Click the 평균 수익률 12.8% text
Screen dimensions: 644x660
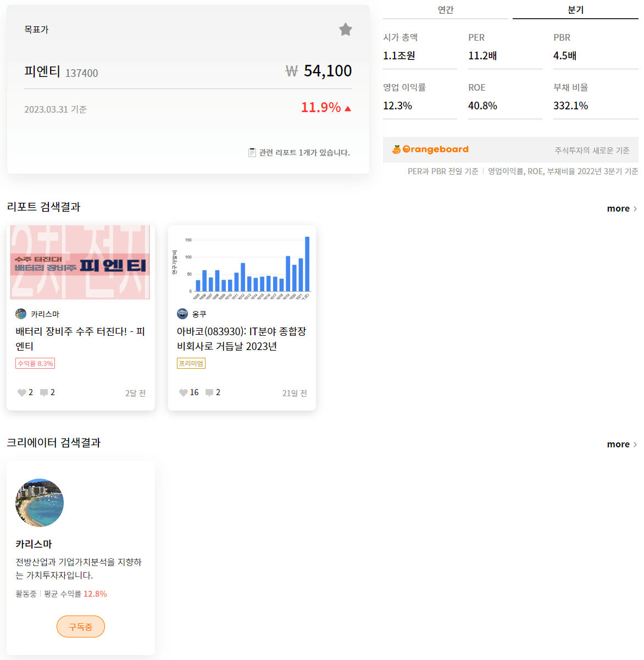tap(75, 594)
